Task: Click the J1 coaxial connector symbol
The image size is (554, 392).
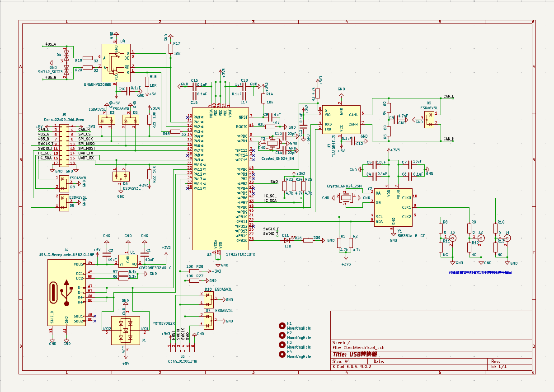Action: pos(507,238)
